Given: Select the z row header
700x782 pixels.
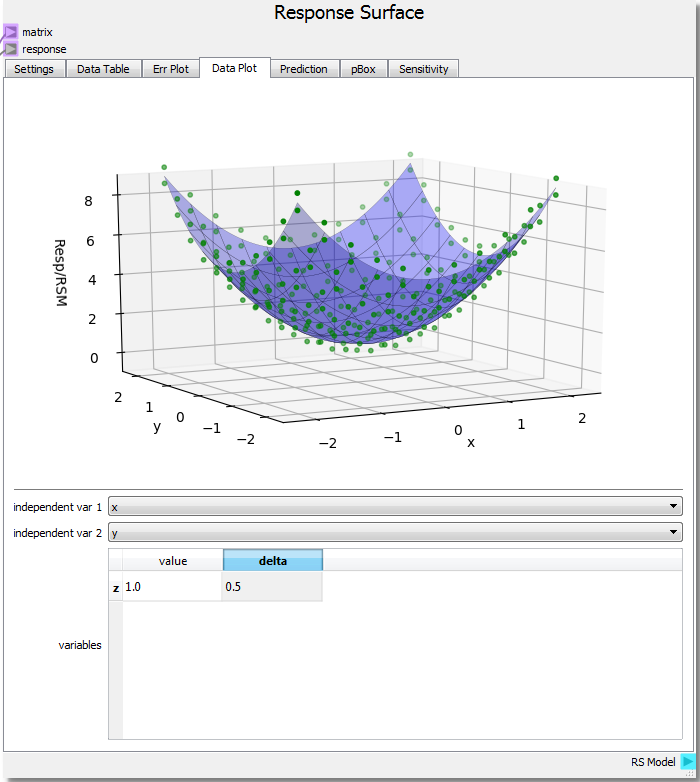Looking at the screenshot, I should 115,588.
